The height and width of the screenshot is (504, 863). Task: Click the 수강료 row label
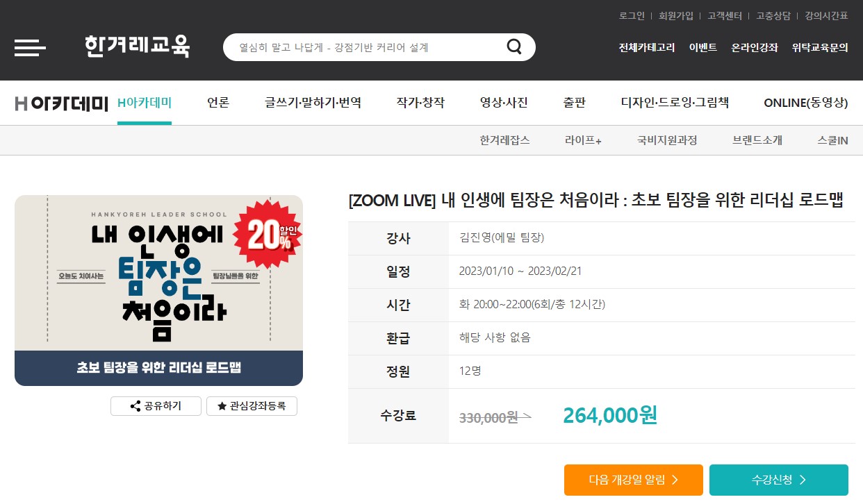(x=398, y=416)
